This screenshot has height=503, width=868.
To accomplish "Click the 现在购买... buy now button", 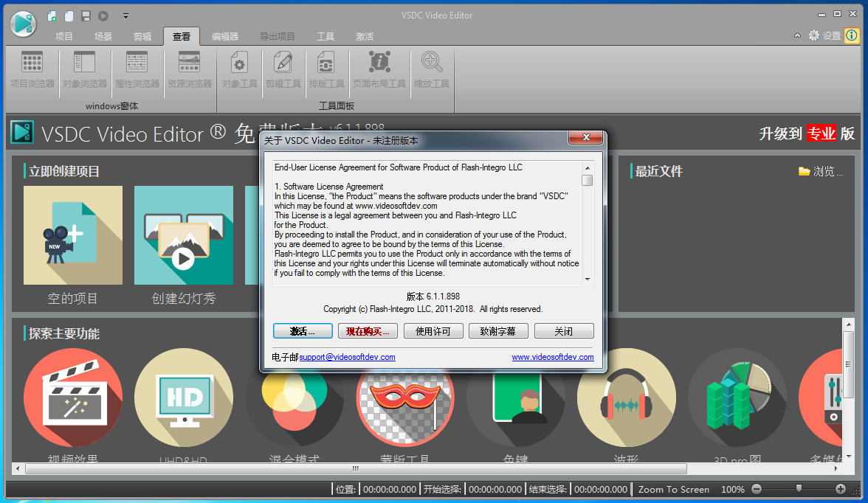I will coord(368,331).
